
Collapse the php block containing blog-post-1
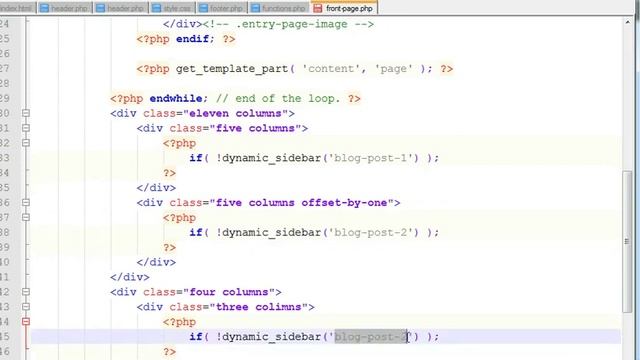[26, 143]
